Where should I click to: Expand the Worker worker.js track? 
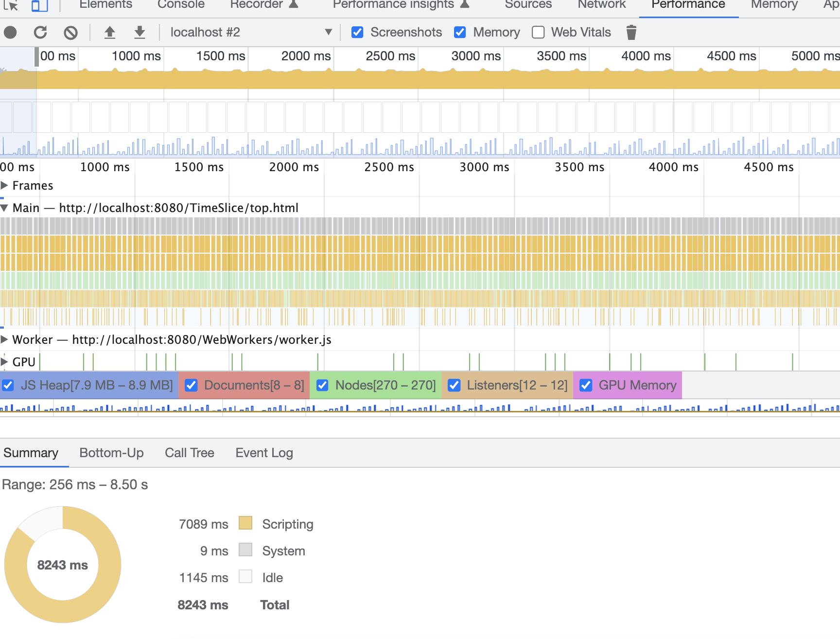click(4, 339)
